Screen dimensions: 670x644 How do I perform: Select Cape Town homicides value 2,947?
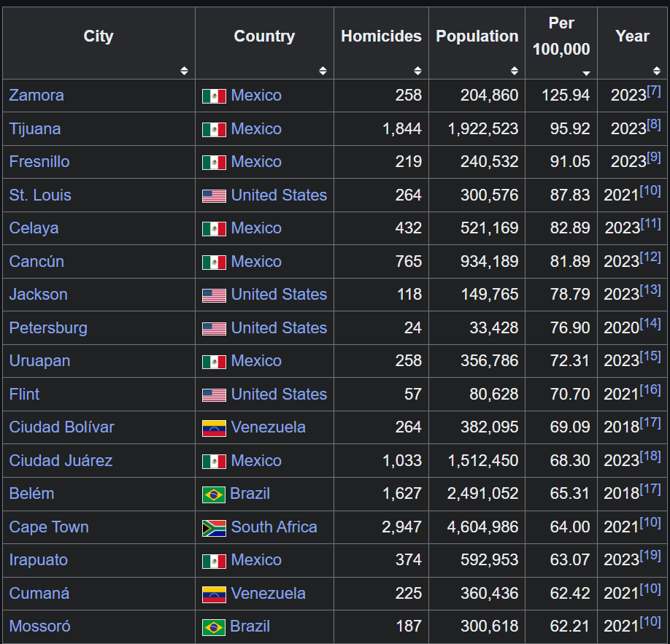pos(401,527)
